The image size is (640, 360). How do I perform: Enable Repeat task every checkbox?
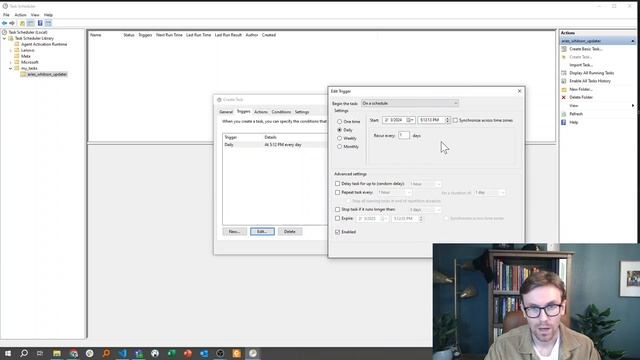coord(338,192)
